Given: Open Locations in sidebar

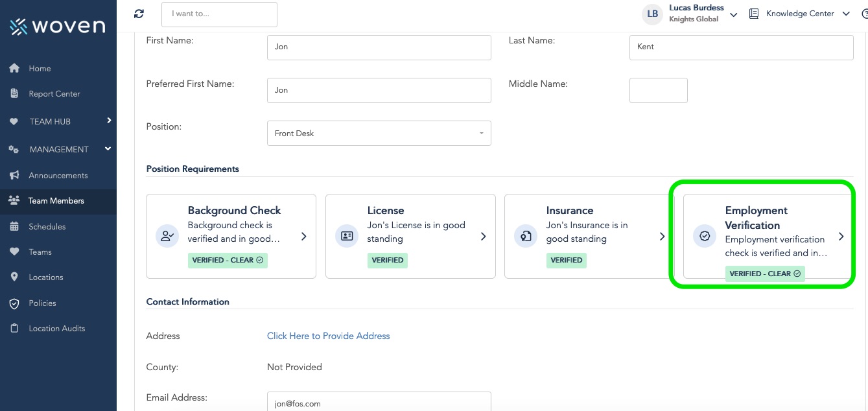Looking at the screenshot, I should (46, 277).
